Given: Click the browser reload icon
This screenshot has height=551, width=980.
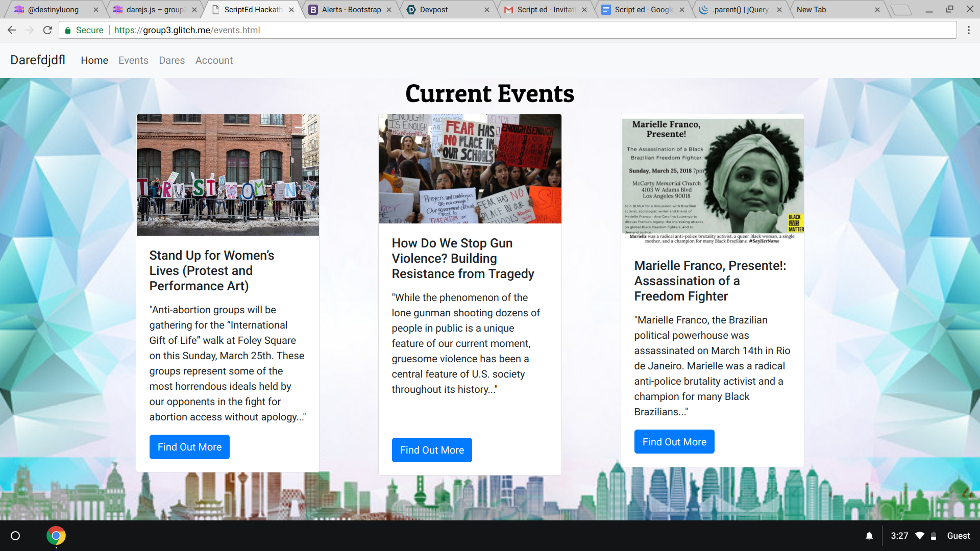Looking at the screenshot, I should click(x=47, y=30).
